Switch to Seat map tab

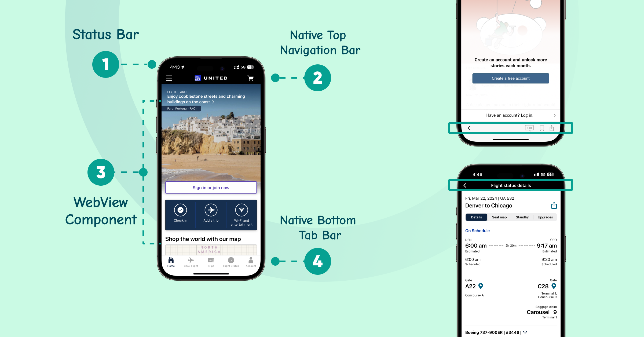point(498,217)
